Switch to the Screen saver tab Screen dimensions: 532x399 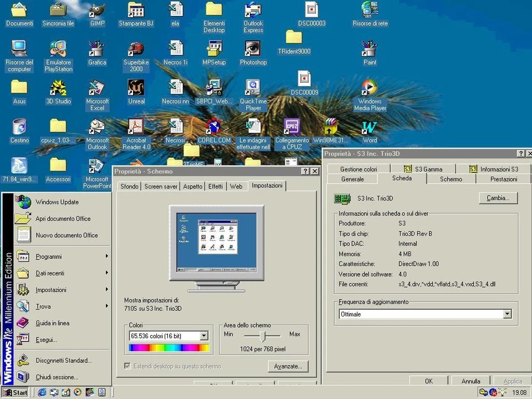pos(161,187)
